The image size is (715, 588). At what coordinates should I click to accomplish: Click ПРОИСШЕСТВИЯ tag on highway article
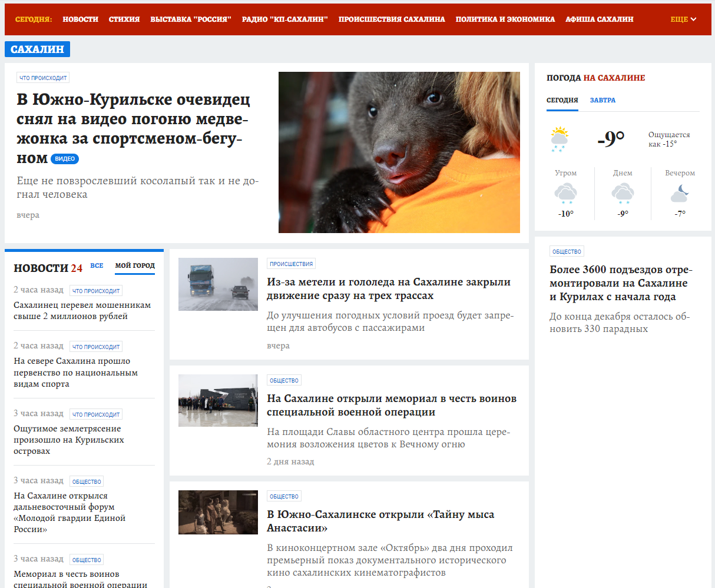click(x=291, y=264)
